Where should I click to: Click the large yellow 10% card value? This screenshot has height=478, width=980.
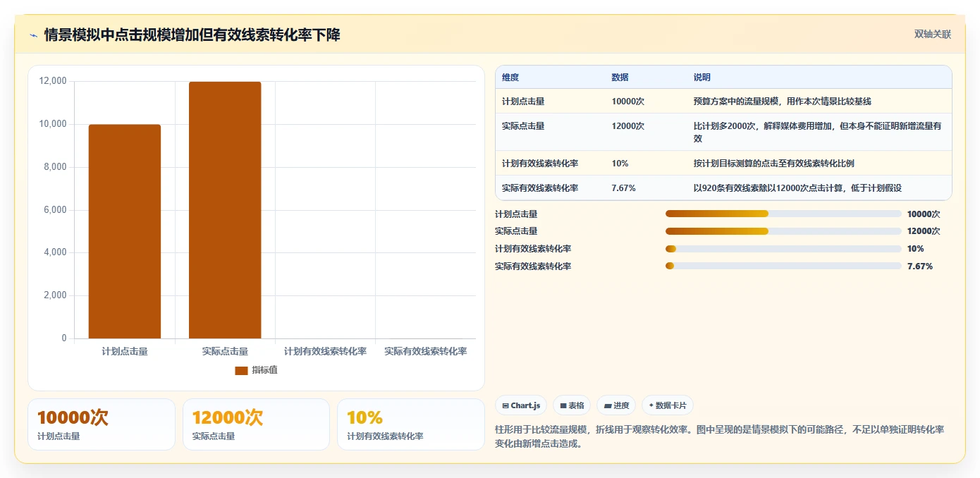tap(365, 417)
